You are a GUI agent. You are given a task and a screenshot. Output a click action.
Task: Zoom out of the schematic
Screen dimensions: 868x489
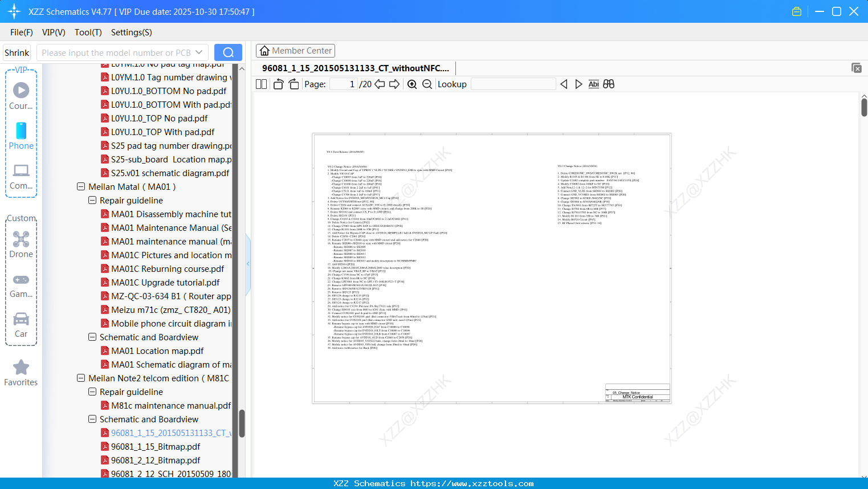pos(426,84)
